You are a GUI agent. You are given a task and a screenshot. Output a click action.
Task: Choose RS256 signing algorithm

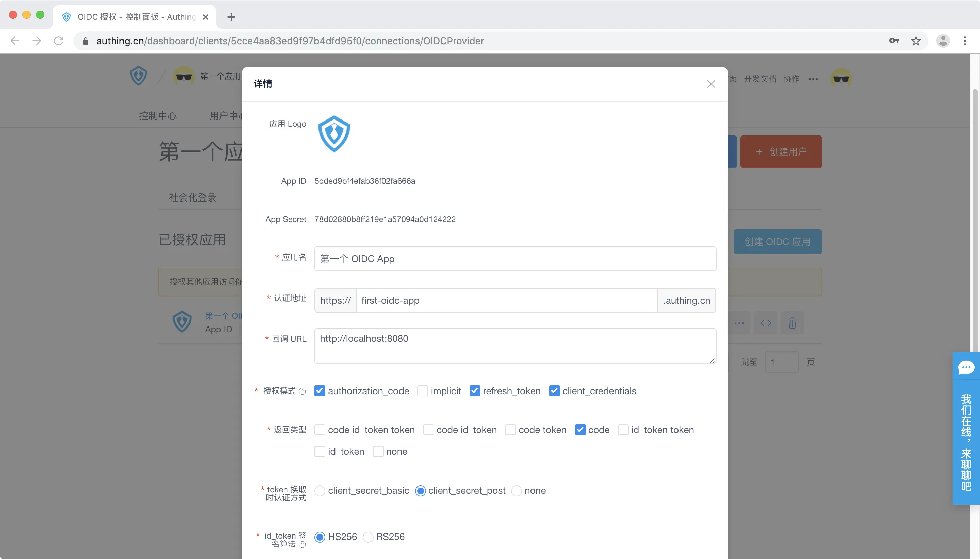click(368, 537)
